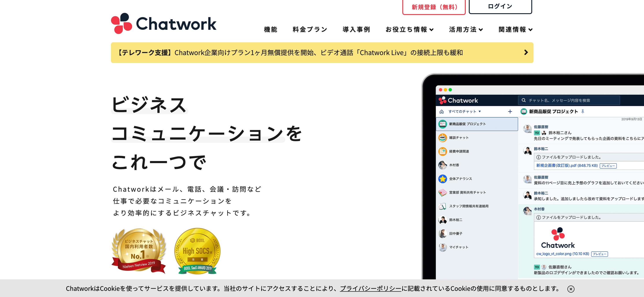
Task: Click the マイチャット avatar icon
Action: (442, 247)
